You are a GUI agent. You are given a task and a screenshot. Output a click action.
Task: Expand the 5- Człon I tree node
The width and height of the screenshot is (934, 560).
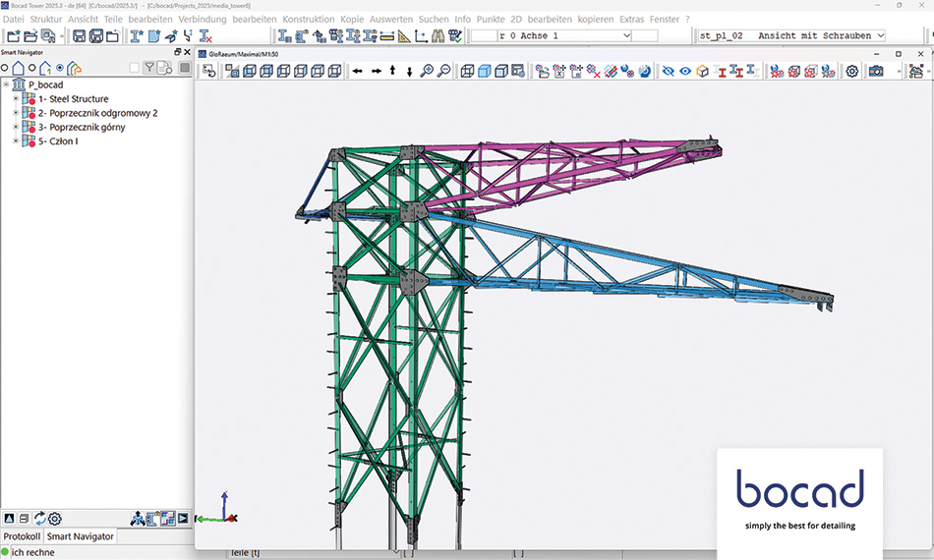click(15, 141)
